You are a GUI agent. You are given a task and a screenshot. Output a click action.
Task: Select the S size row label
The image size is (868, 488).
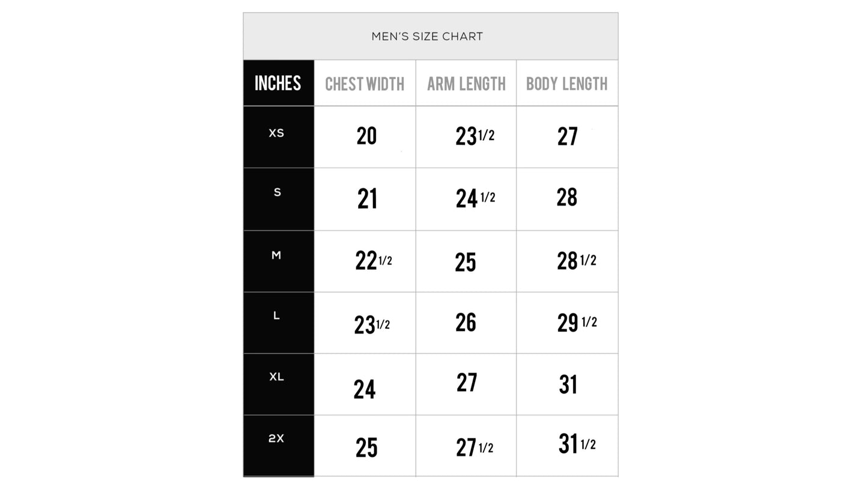pos(277,193)
